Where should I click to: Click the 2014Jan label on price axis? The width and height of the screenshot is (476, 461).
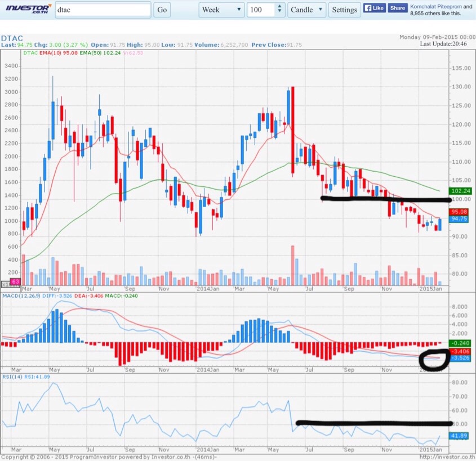(208, 289)
